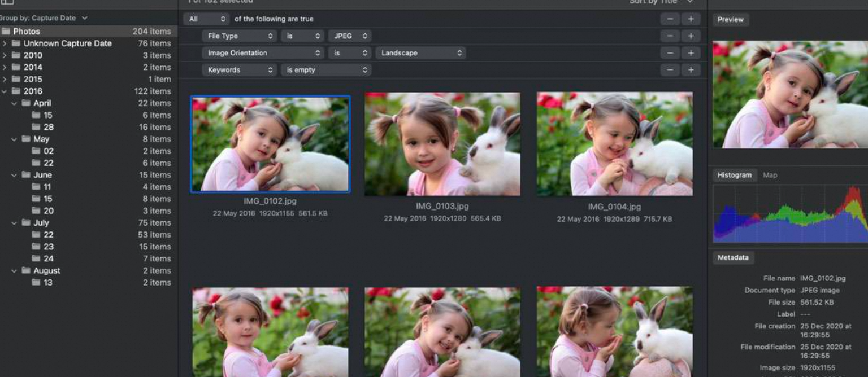The image size is (868, 377).
Task: Select the May 02 folder icon
Action: click(36, 151)
